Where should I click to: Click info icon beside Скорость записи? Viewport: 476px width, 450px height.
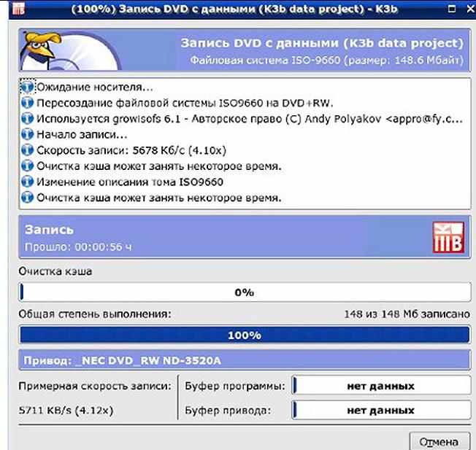tap(27, 150)
